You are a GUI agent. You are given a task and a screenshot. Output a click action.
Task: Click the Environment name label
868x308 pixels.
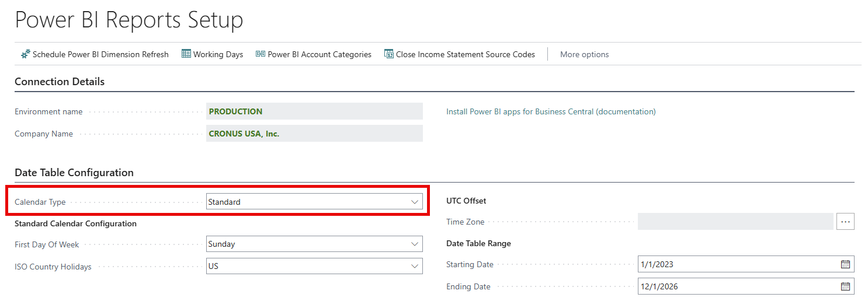coord(48,111)
